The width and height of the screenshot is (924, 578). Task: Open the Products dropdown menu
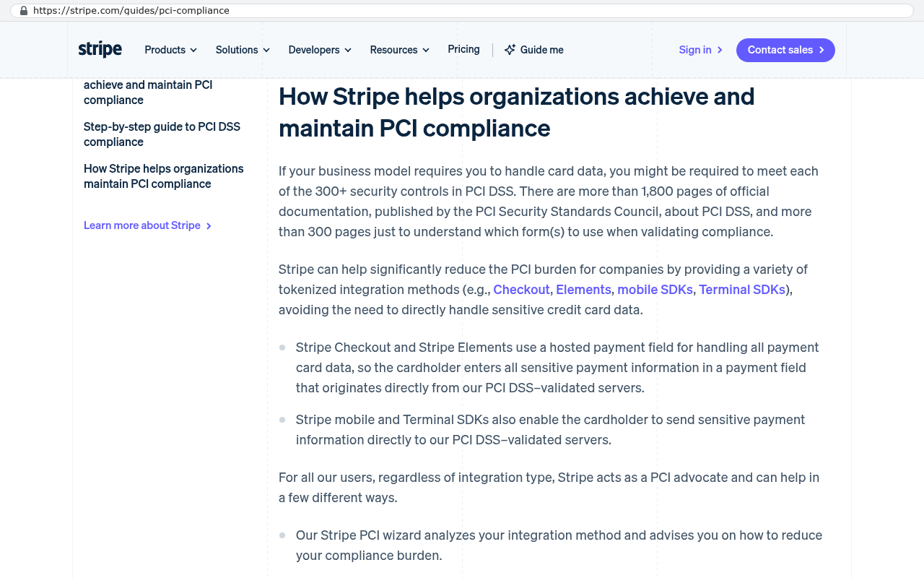pos(170,50)
